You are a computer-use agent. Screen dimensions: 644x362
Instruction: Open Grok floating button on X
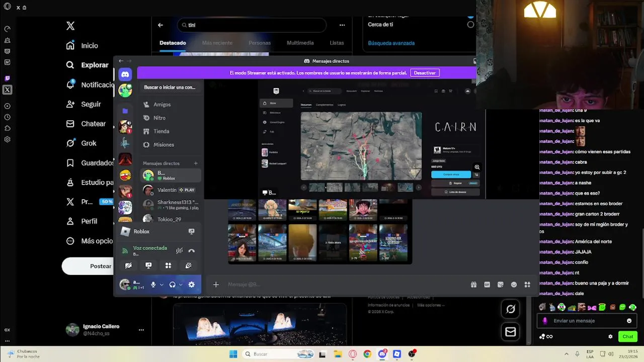pyautogui.click(x=510, y=309)
